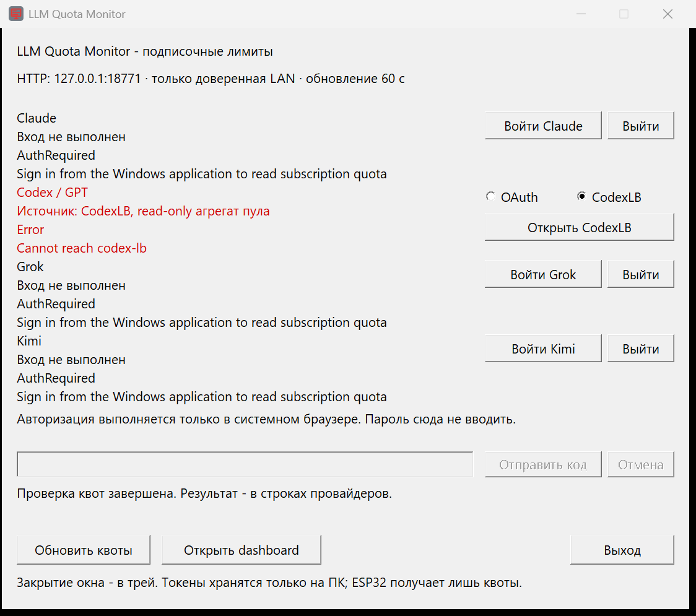The image size is (696, 616).
Task: Submit the code with Отправить код
Action: 543,465
